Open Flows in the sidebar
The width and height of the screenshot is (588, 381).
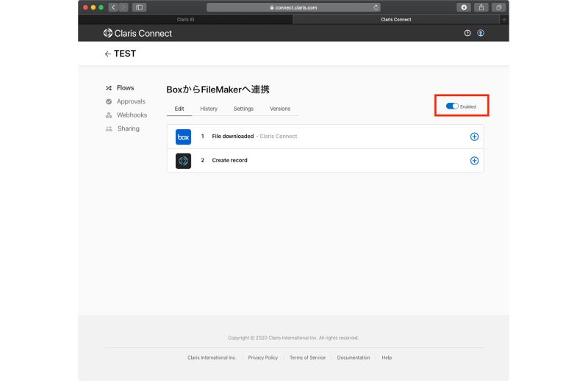[125, 87]
